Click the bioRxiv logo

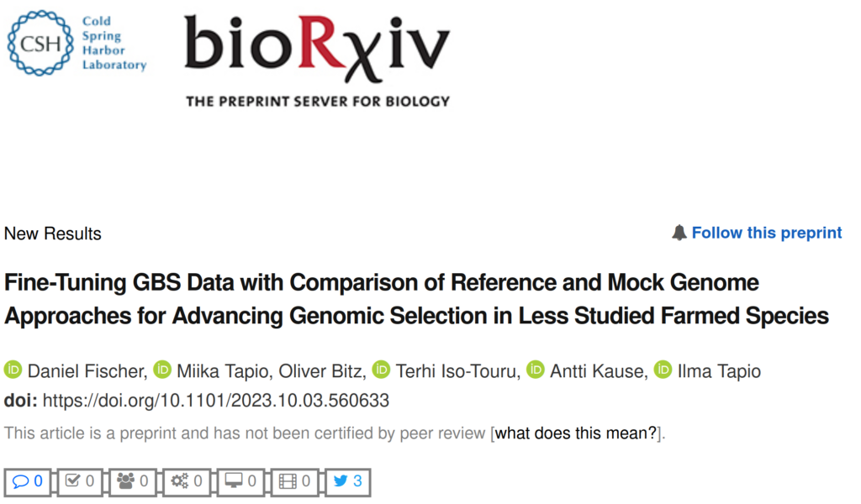[x=317, y=50]
